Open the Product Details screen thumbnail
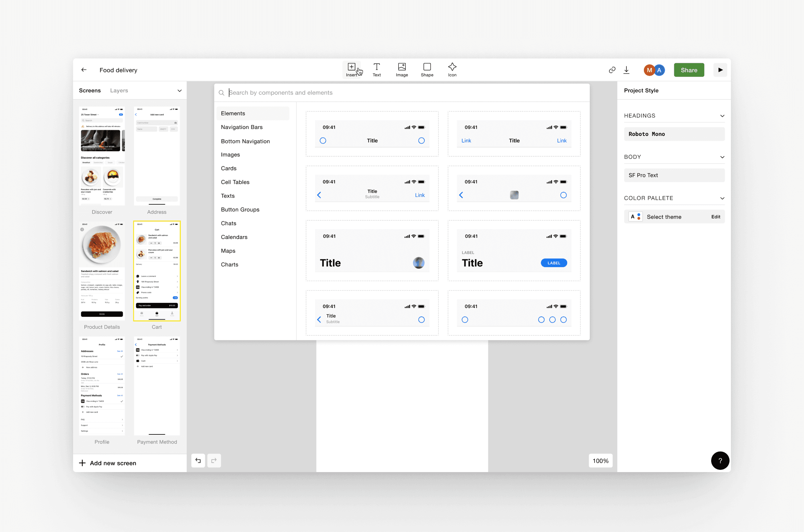804x532 pixels. (x=102, y=271)
